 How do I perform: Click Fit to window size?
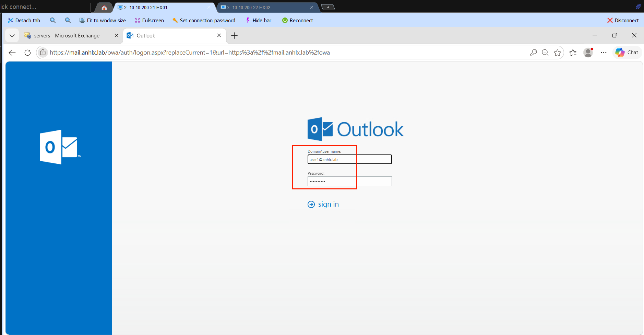pyautogui.click(x=103, y=20)
